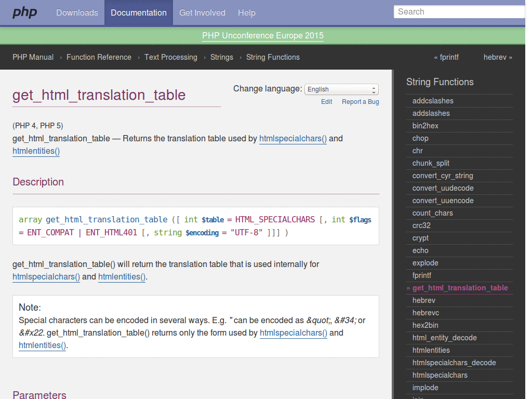The width and height of the screenshot is (532, 399).
Task: Select the Documentation tab
Action: (x=138, y=12)
